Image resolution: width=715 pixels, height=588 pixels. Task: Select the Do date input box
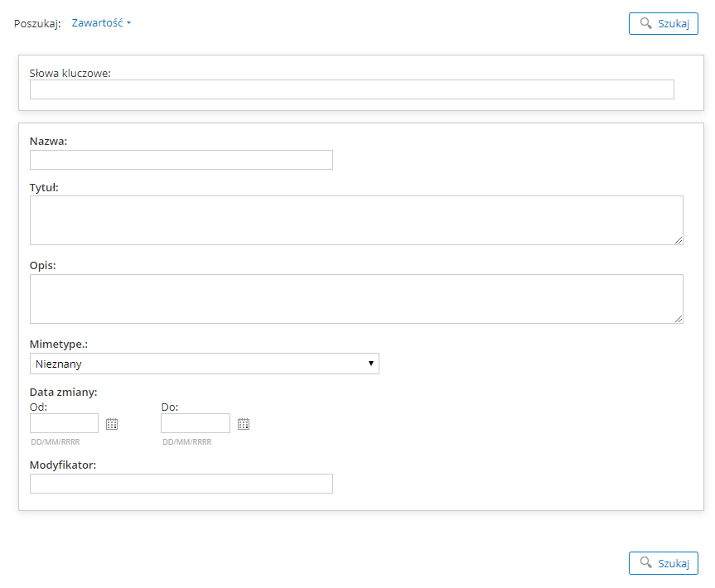coord(195,423)
